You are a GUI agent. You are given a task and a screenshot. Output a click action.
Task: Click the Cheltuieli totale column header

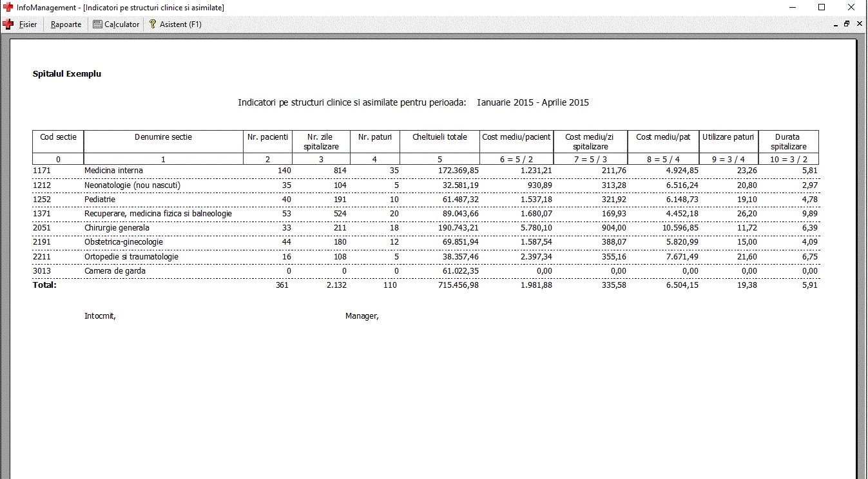[439, 137]
